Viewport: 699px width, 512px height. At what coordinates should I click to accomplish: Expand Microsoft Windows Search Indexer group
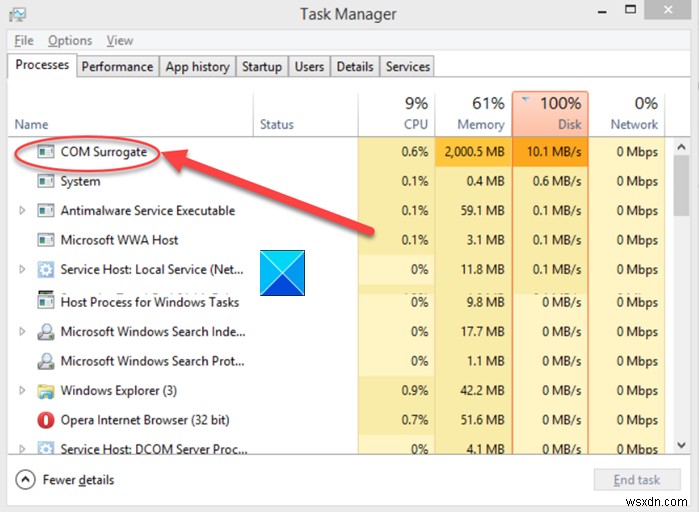[22, 332]
